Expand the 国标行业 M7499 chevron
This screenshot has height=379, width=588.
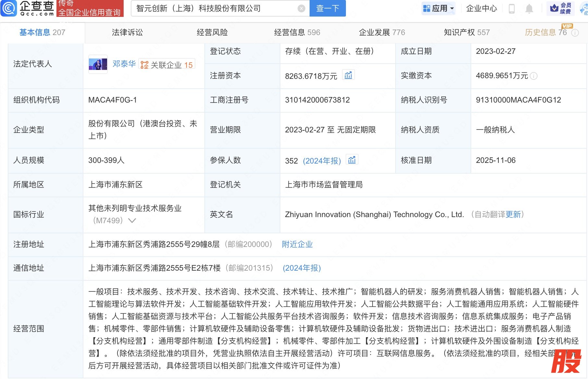click(132, 221)
